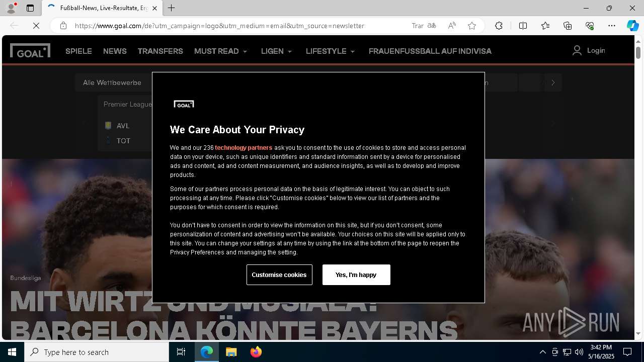Expand the MUST READ dropdown menu
This screenshot has width=644, height=362.
tap(221, 51)
